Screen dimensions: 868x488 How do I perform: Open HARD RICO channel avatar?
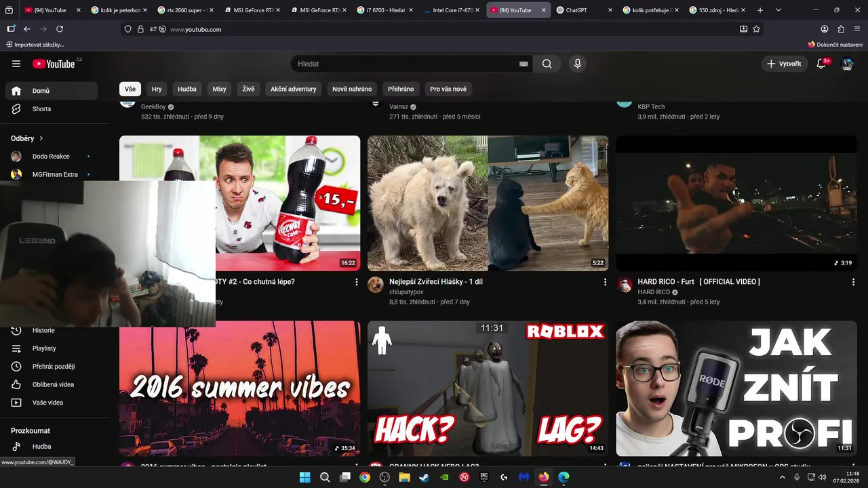tap(625, 285)
